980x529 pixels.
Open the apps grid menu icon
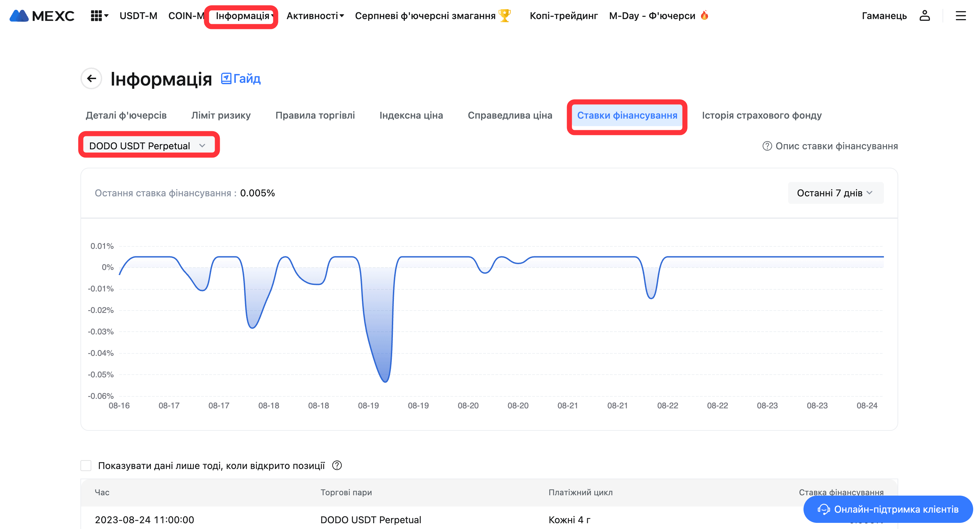(96, 16)
